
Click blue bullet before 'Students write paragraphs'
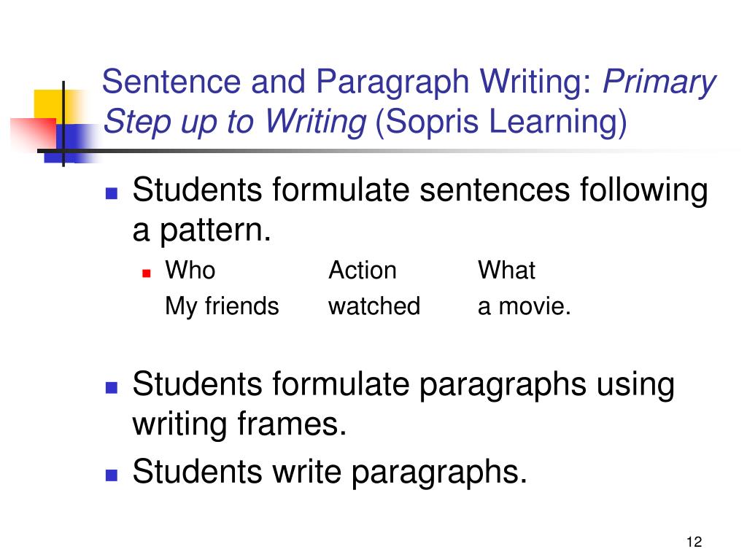[112, 475]
